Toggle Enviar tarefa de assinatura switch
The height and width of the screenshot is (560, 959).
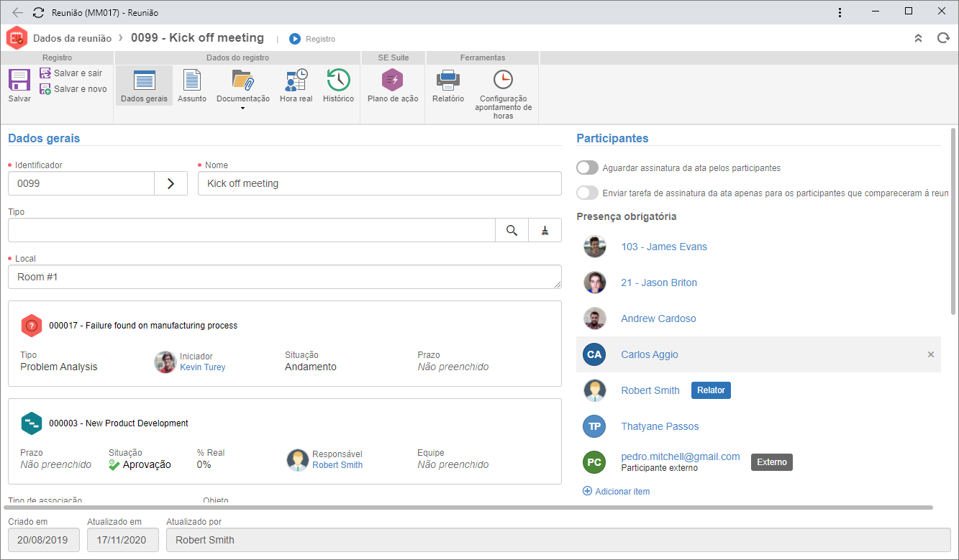pos(588,193)
